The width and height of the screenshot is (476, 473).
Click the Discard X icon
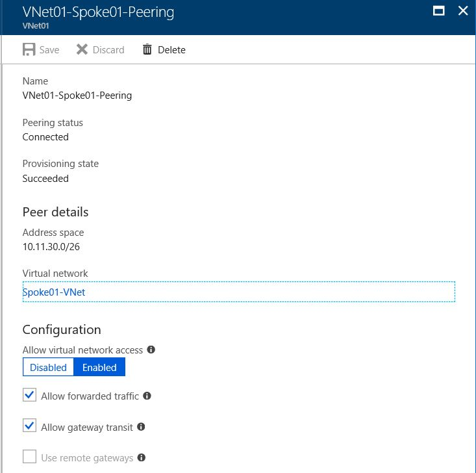[82, 49]
